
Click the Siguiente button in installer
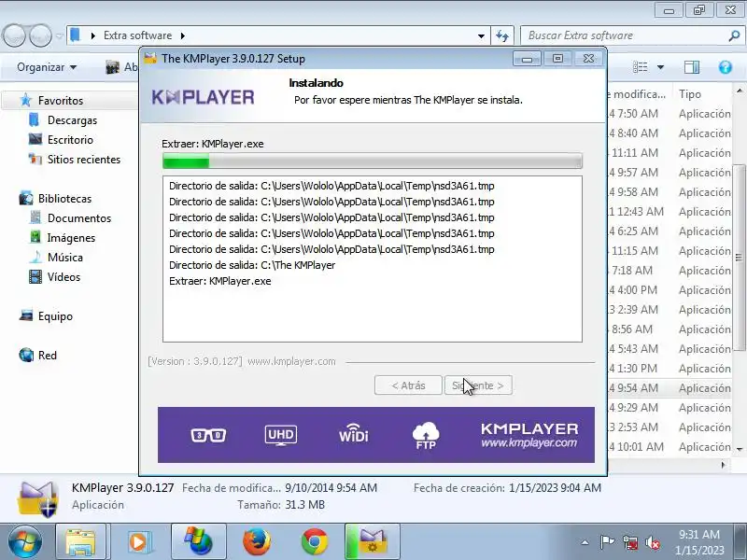[x=478, y=385]
